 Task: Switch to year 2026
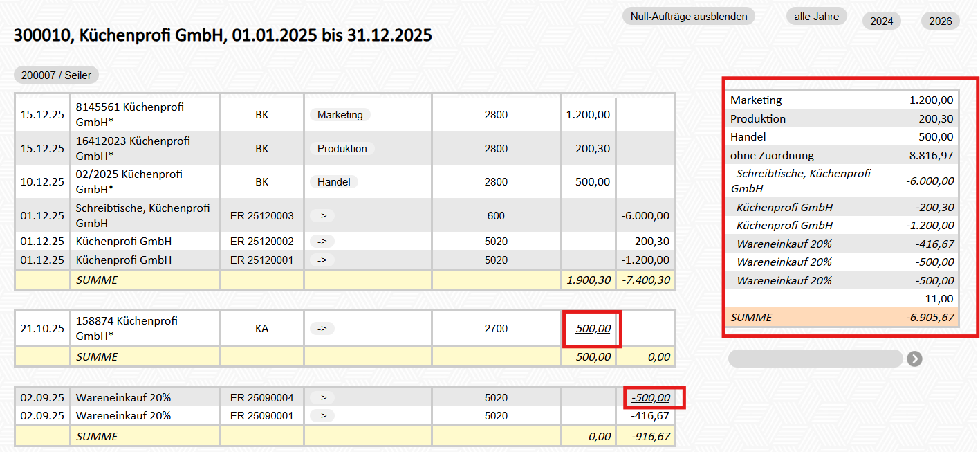[x=940, y=21]
